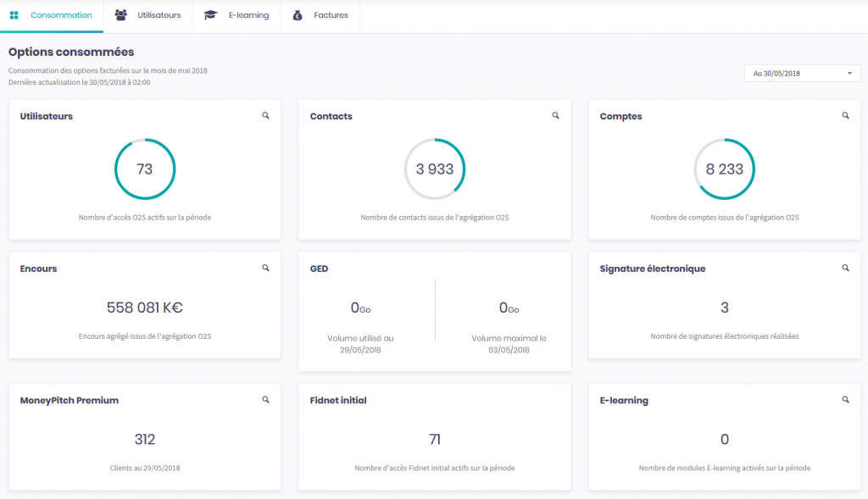Click the Utilisateurs circular gauge showing 73
This screenshot has width=868, height=499.
[145, 169]
